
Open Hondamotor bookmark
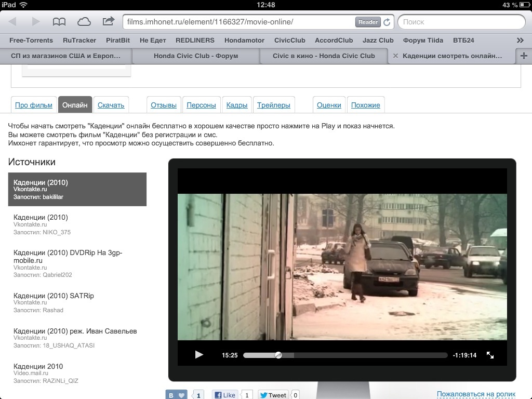244,41
